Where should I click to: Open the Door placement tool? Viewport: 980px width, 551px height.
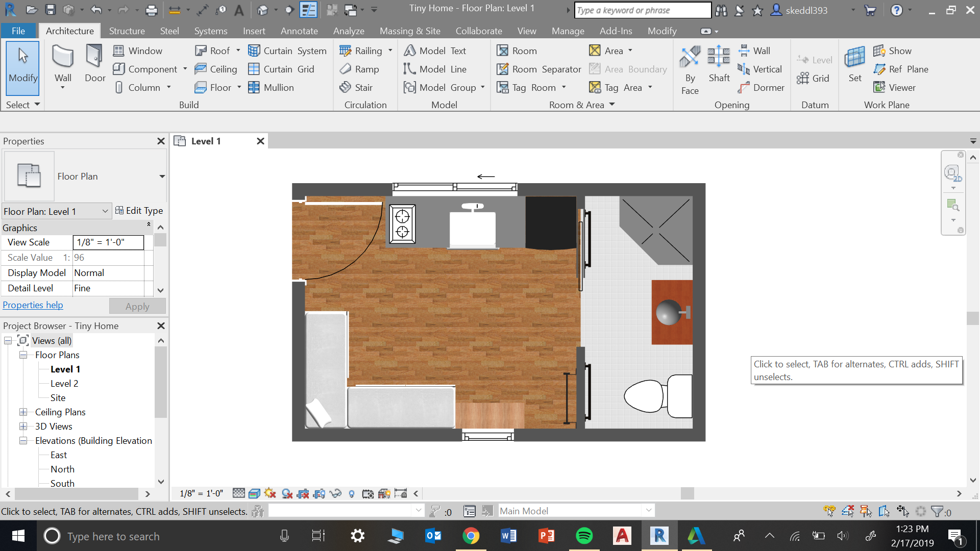tap(95, 64)
